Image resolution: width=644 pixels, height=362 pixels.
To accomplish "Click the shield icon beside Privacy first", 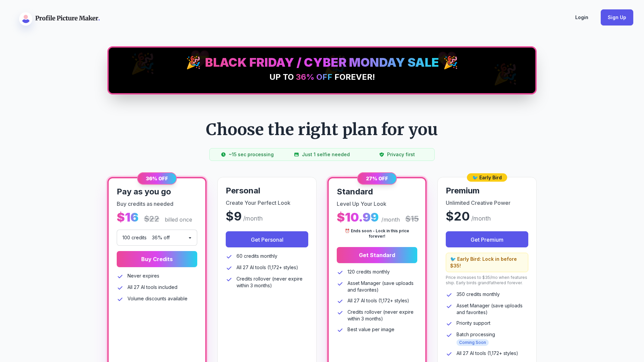I will point(382,155).
